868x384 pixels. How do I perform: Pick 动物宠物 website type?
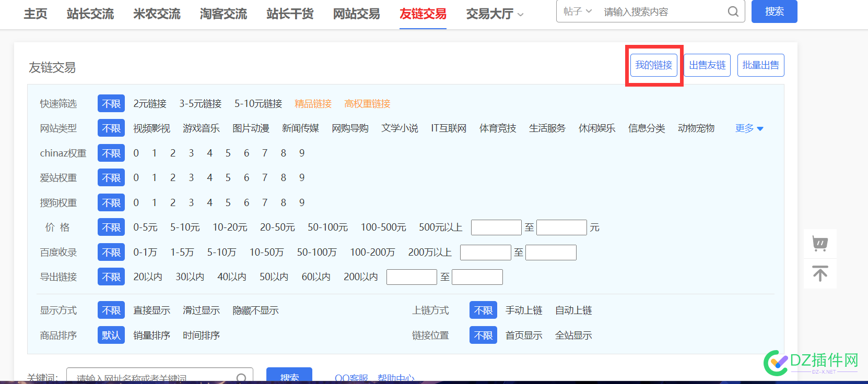coord(696,128)
